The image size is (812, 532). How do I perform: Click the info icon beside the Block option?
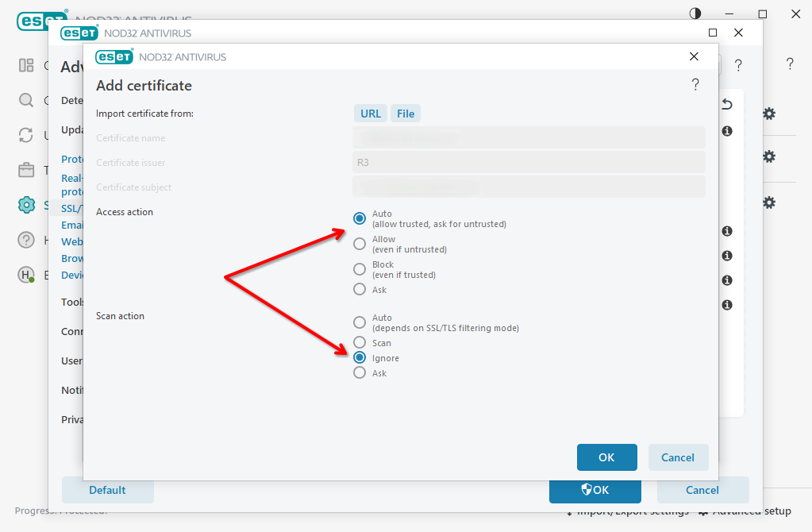pos(727,280)
